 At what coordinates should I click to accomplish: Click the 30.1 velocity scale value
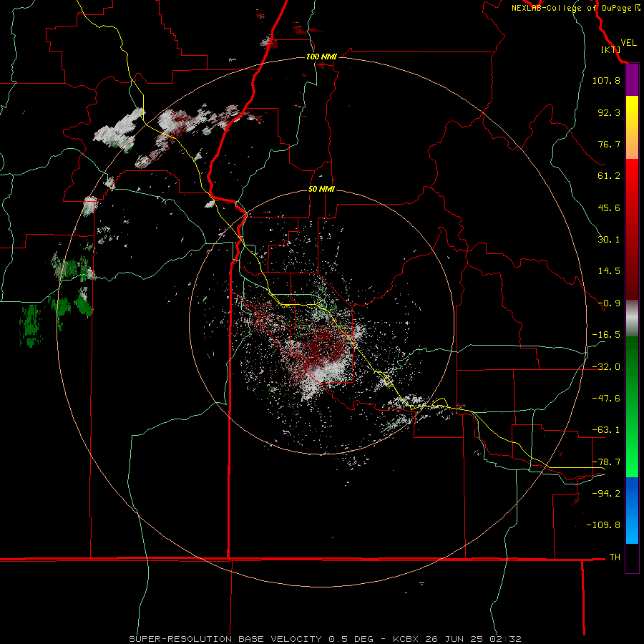point(609,240)
